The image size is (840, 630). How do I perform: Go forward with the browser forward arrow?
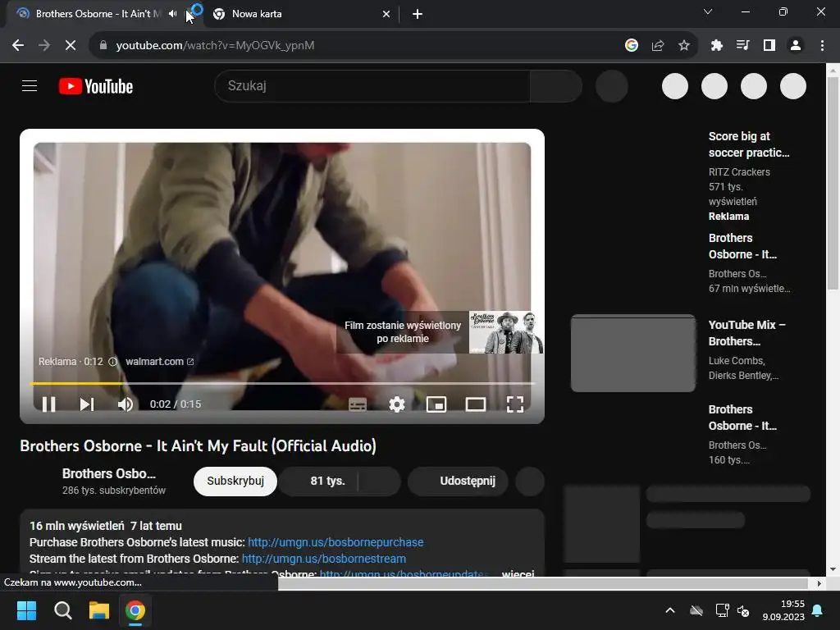pos(44,46)
